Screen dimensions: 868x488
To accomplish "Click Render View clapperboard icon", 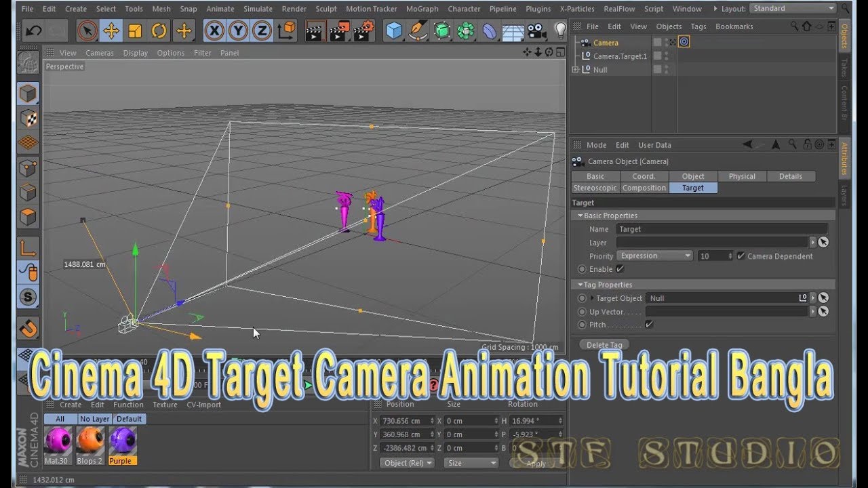I will pos(315,30).
